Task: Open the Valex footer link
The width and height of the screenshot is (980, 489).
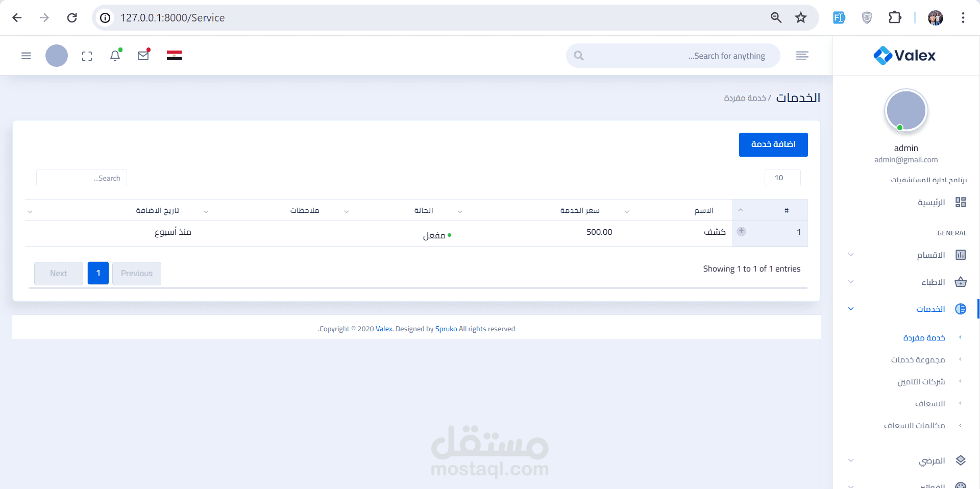Action: tap(384, 329)
